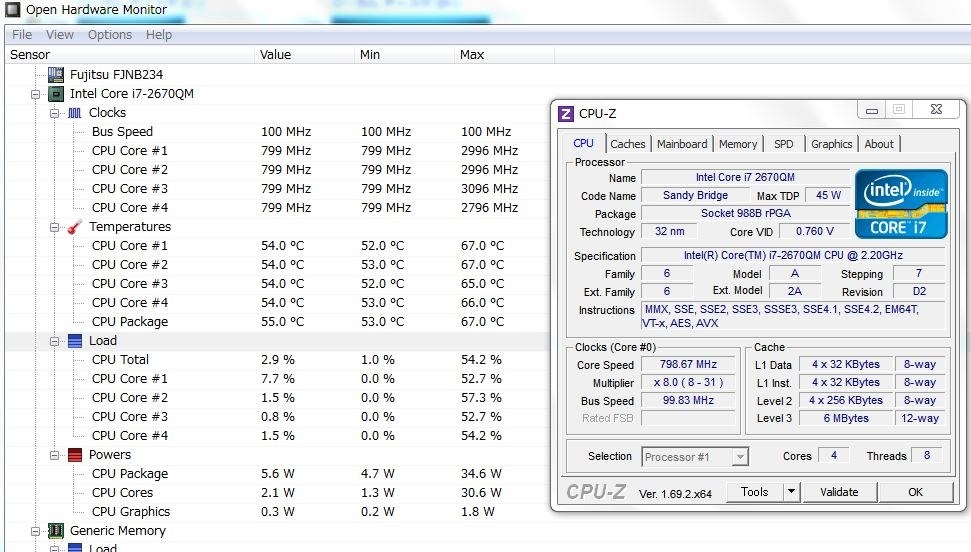This screenshot has height=552, width=971.
Task: Click the Sensor column header
Action: [x=129, y=55]
